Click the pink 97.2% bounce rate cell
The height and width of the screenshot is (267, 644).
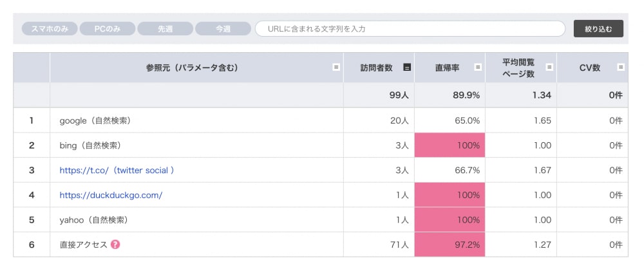pos(450,244)
